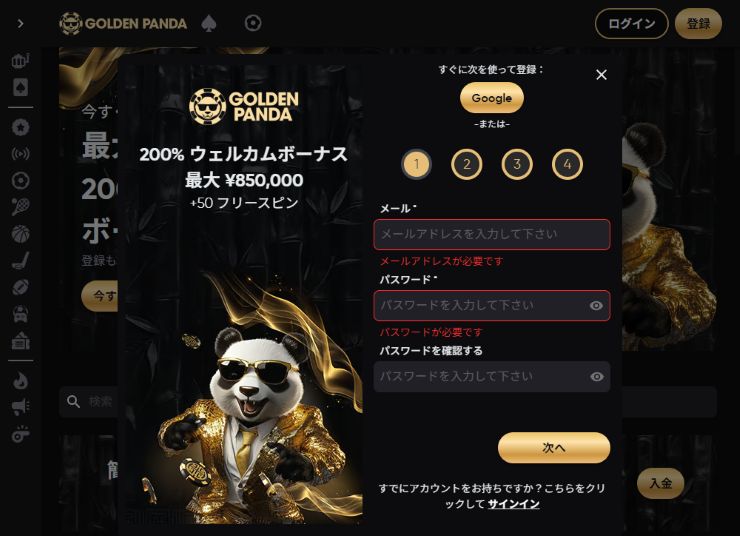This screenshot has width=740, height=536.
Task: Select the tennis racket icon in sidebar
Action: pyautogui.click(x=21, y=207)
